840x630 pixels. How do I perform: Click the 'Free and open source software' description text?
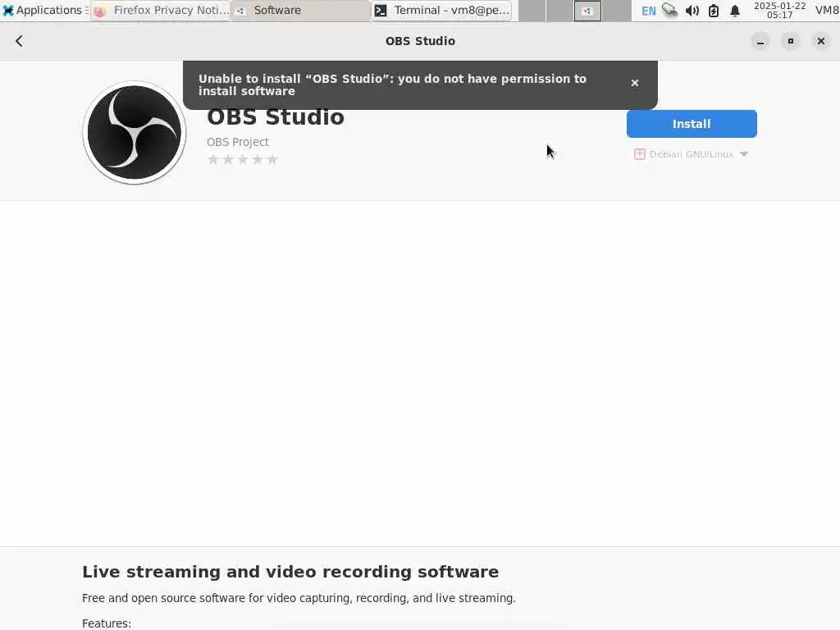(299, 598)
